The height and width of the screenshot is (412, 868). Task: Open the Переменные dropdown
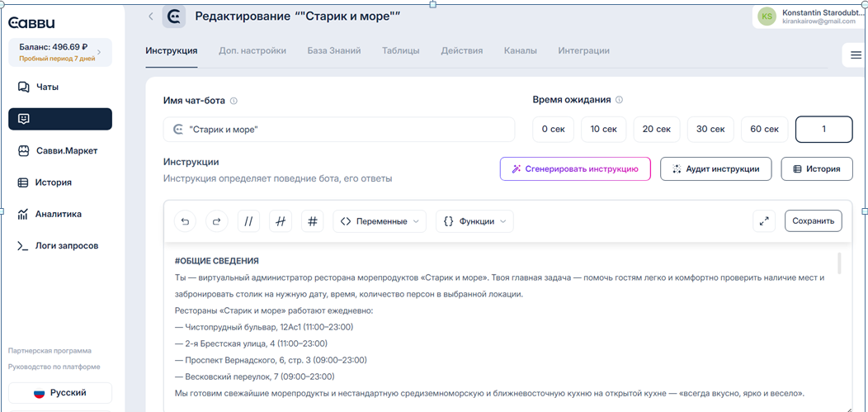pyautogui.click(x=379, y=221)
